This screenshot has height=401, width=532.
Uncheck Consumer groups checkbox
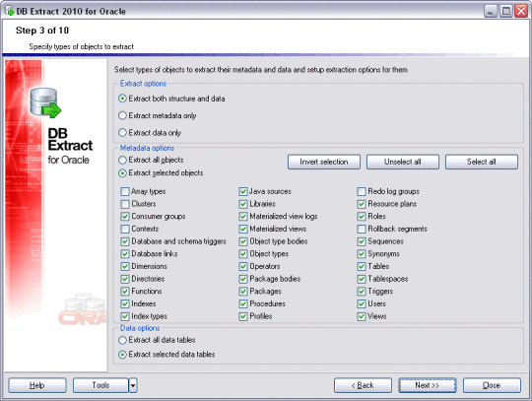click(x=125, y=217)
